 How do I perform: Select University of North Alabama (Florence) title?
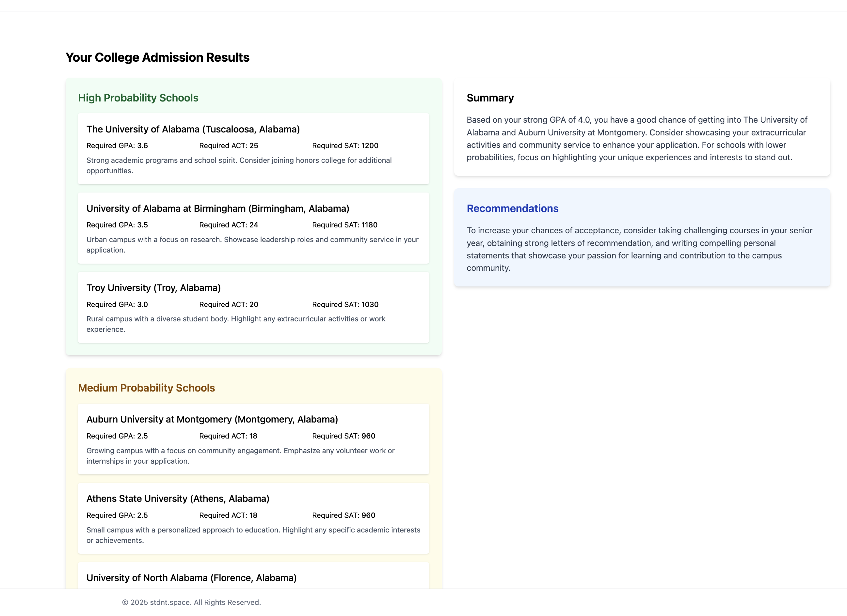point(192,578)
